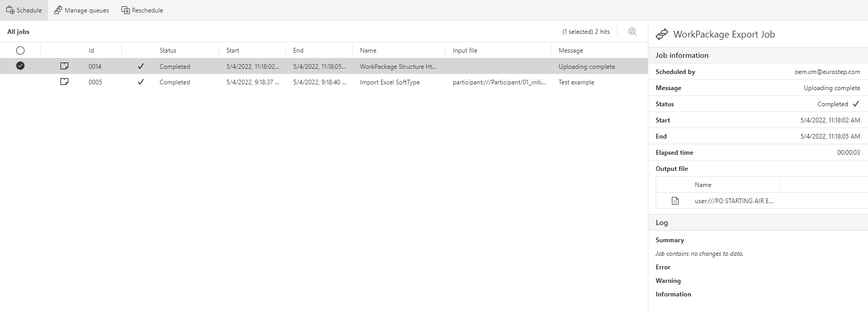Click the Schedule clock icon

click(10, 10)
